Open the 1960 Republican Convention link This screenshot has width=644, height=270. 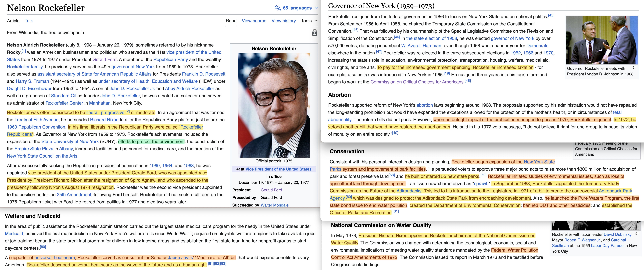pos(36,127)
